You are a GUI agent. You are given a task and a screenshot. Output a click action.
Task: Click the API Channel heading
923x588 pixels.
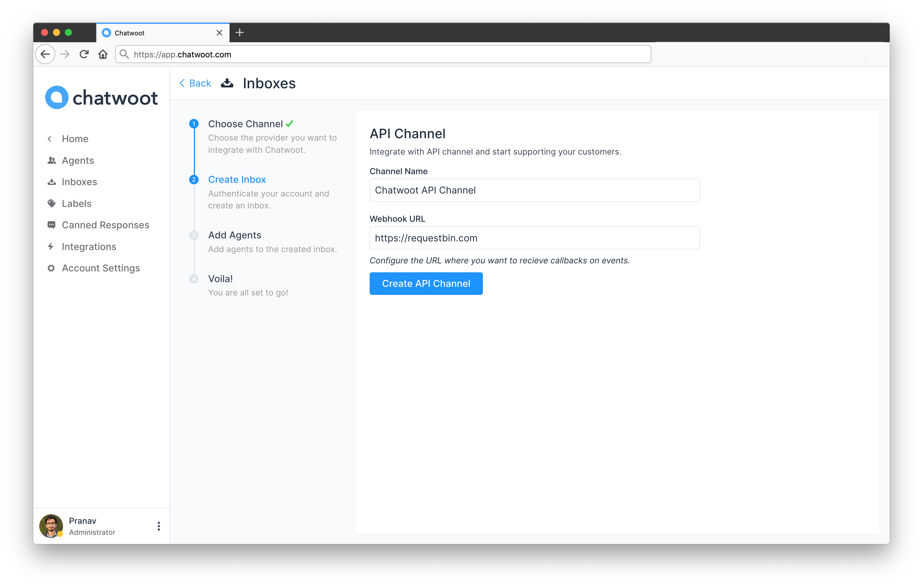tap(407, 134)
